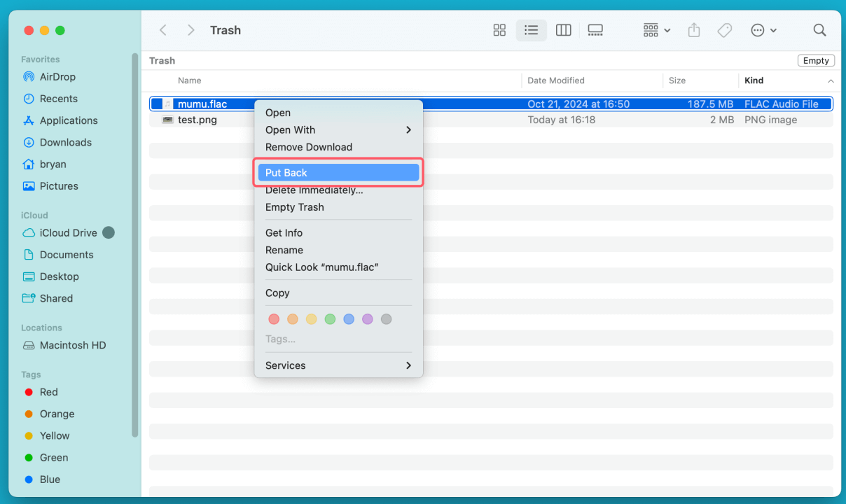Switch to column view in the toolbar

click(563, 30)
